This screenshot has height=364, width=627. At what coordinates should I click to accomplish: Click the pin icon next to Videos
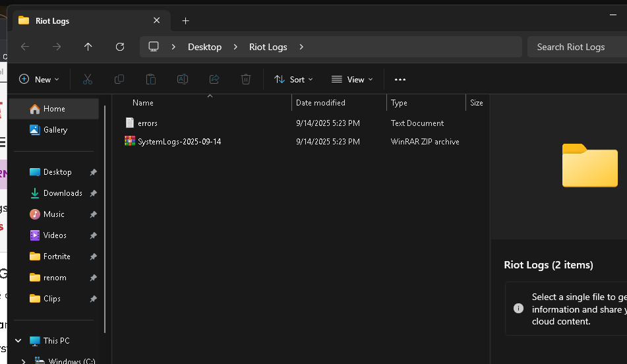(93, 235)
